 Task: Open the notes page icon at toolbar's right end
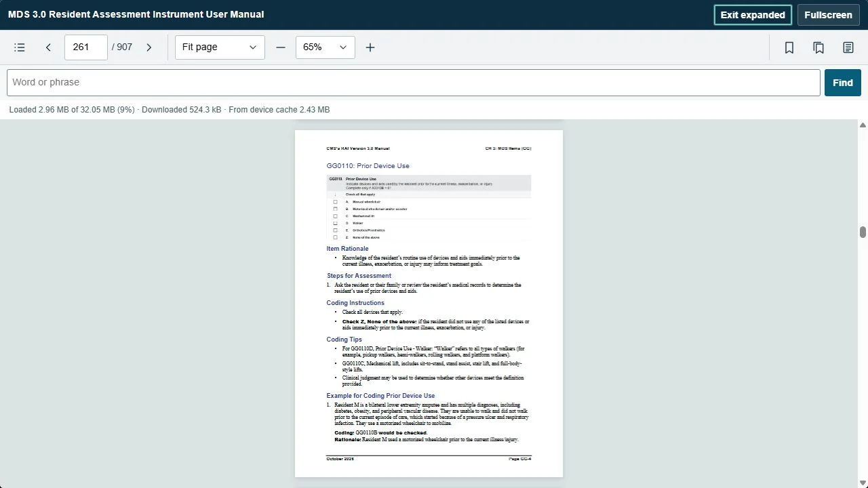(x=848, y=47)
